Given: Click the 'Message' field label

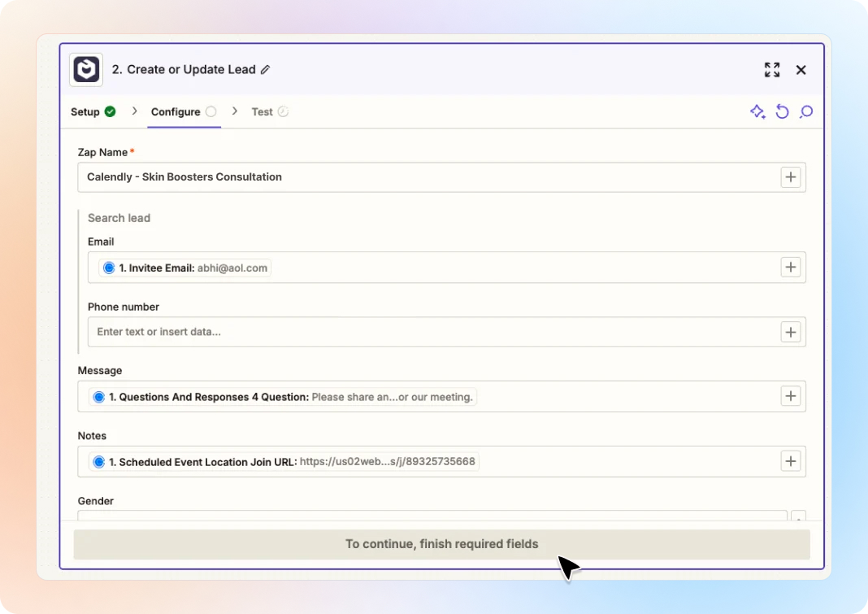Looking at the screenshot, I should pyautogui.click(x=100, y=370).
